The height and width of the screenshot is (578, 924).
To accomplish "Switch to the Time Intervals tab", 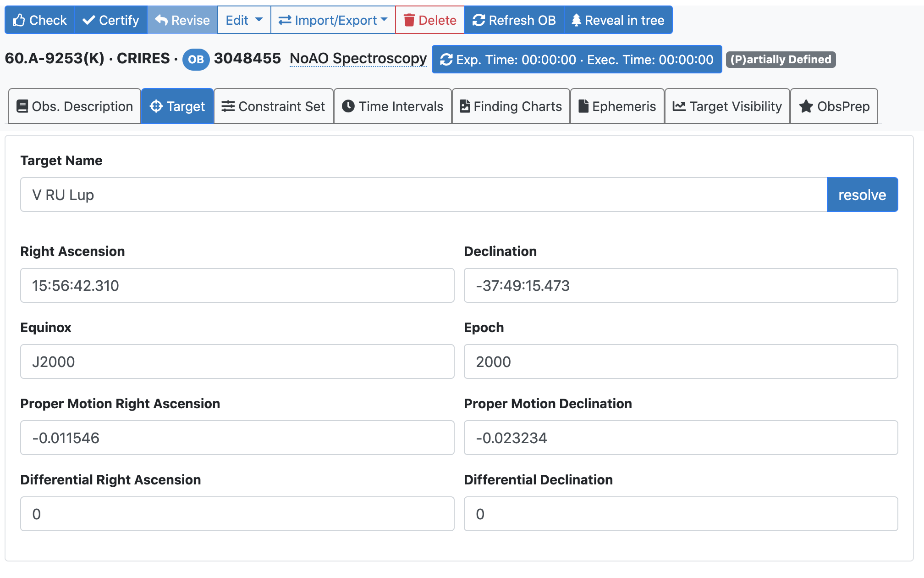I will coord(393,106).
